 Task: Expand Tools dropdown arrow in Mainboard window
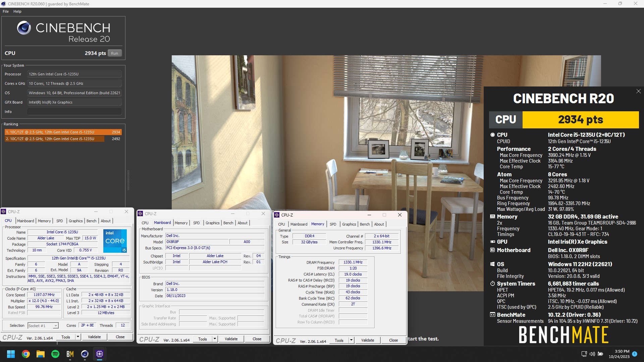[215, 339]
